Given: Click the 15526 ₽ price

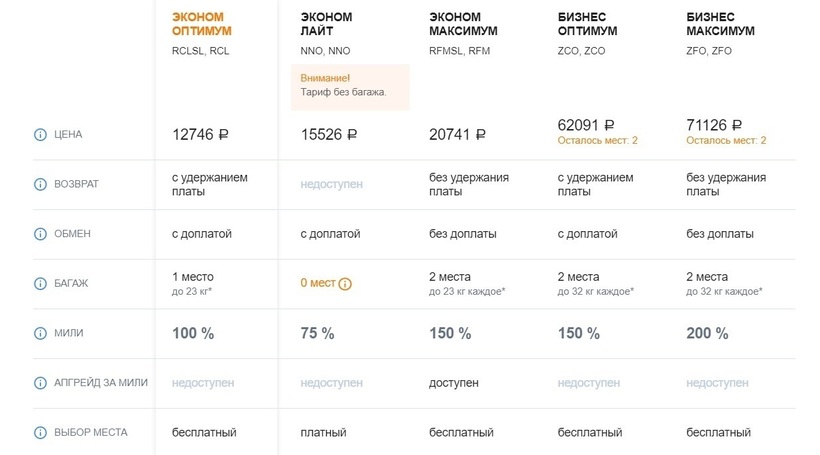Looking at the screenshot, I should [329, 134].
